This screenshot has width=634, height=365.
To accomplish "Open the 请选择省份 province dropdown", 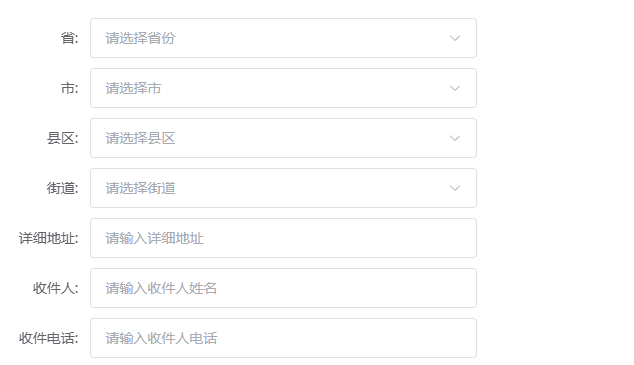I will pyautogui.click(x=283, y=38).
